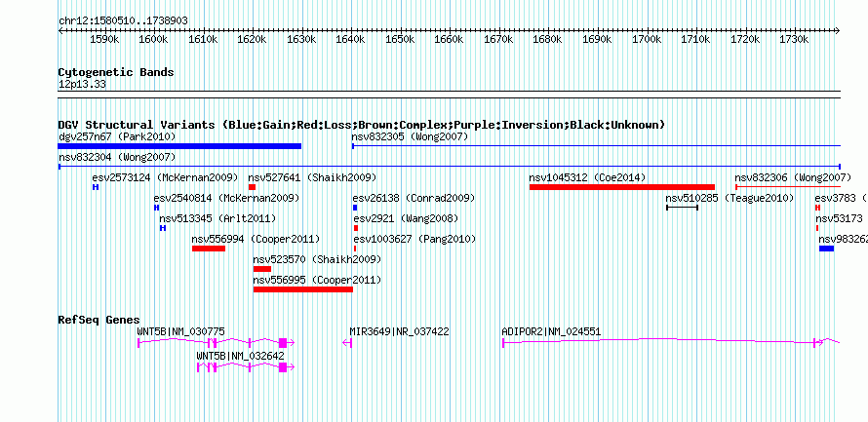
Task: Click the nsv1045312 (Coe2014) label
Action: (x=587, y=177)
